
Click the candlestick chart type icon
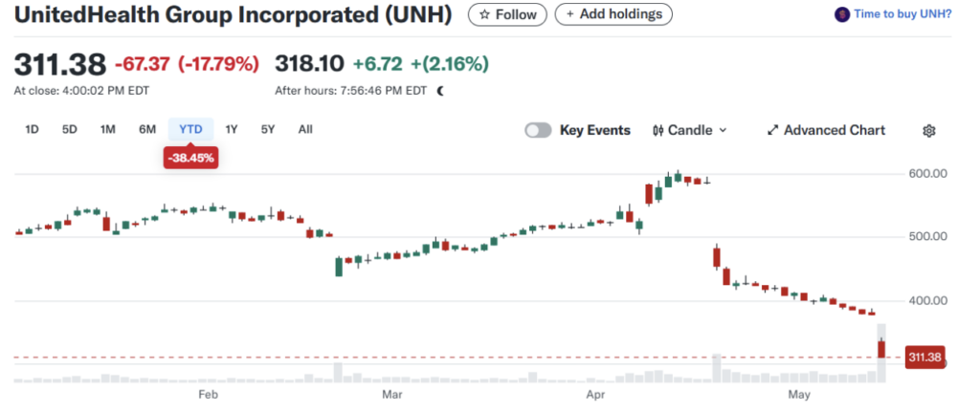[x=657, y=131]
